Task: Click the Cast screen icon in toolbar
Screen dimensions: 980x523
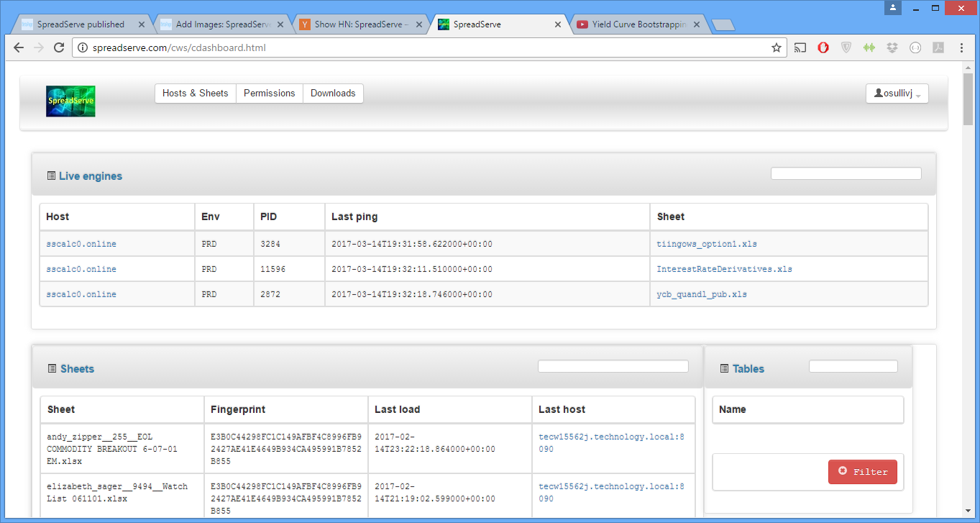Action: [x=800, y=47]
